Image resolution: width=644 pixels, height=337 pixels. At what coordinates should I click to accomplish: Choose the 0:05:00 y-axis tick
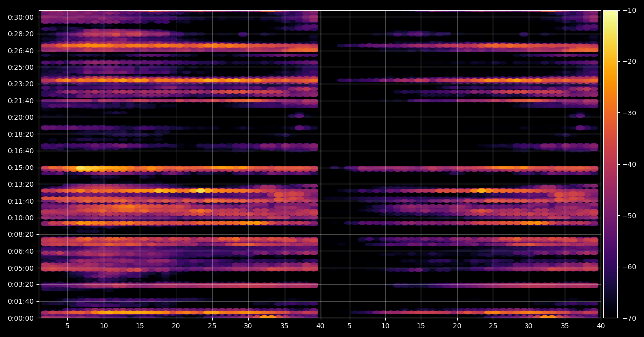pos(21,268)
